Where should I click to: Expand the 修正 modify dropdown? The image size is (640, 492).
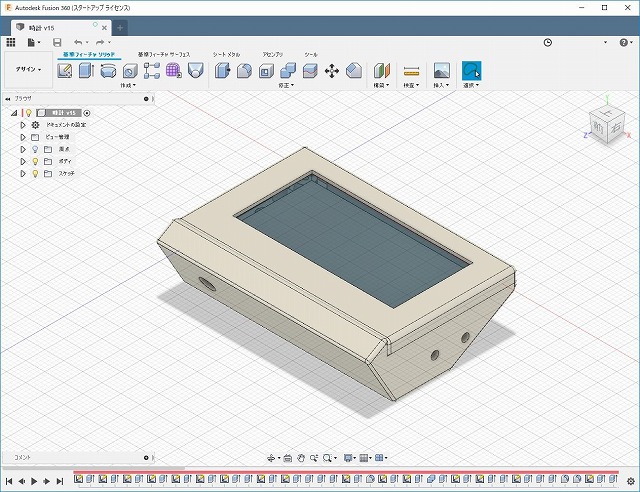coord(286,85)
